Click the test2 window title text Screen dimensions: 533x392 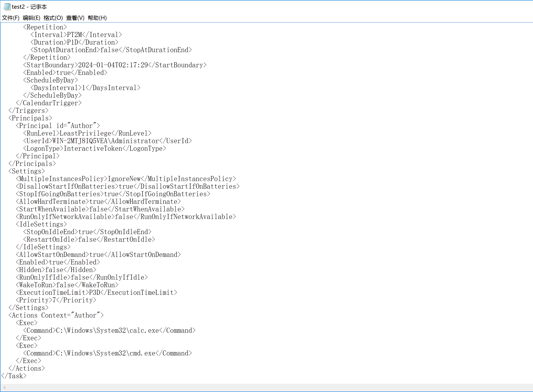pyautogui.click(x=29, y=7)
